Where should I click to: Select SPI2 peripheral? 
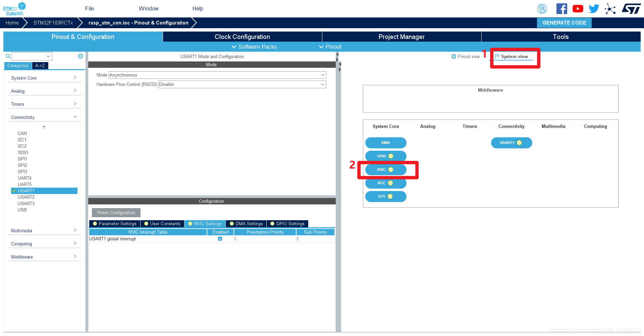click(x=22, y=165)
